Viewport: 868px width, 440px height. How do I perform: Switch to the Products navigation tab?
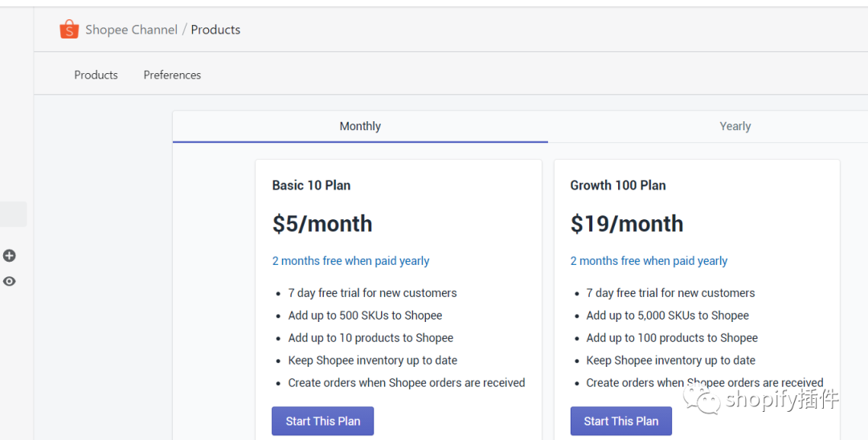[x=96, y=75]
